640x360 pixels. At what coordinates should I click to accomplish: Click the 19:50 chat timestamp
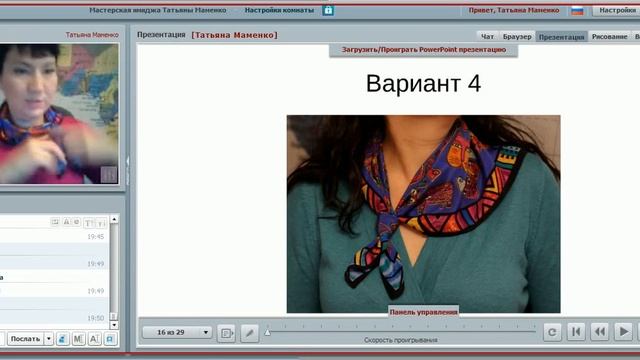pos(96,318)
